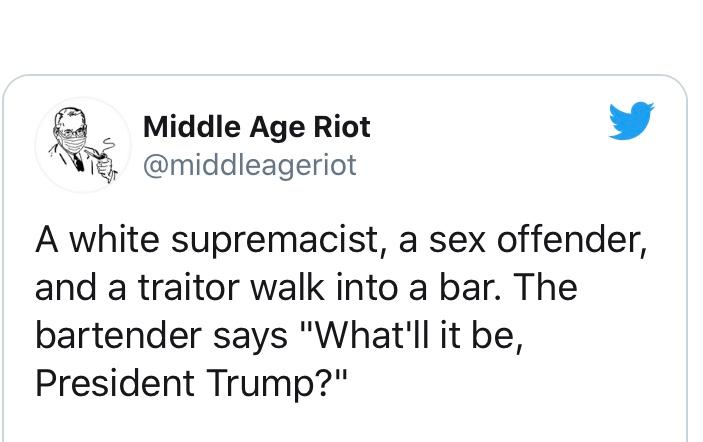The image size is (703, 442).
Task: Click the word "Age" in display name
Action: coord(276,129)
